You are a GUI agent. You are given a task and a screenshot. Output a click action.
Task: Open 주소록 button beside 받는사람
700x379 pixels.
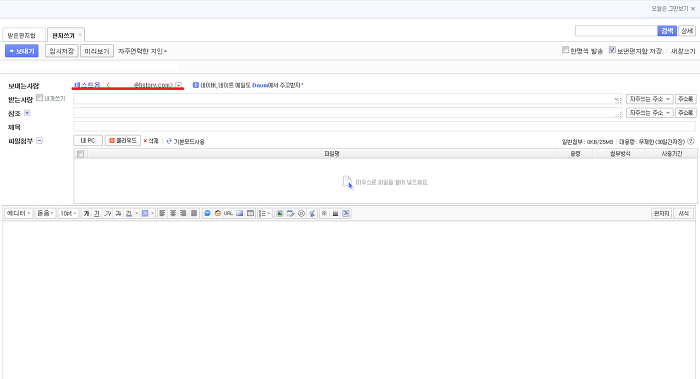click(685, 99)
